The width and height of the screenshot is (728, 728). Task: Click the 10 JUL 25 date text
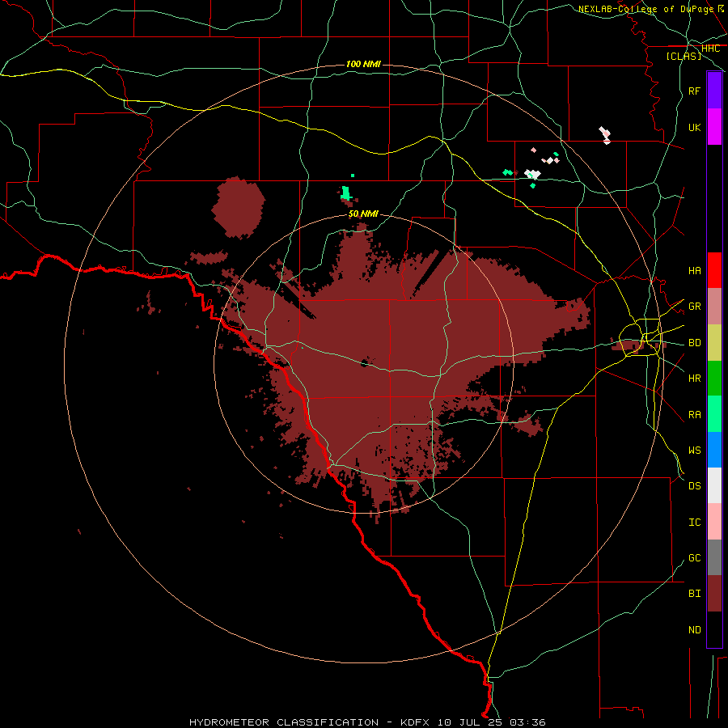pos(471,722)
